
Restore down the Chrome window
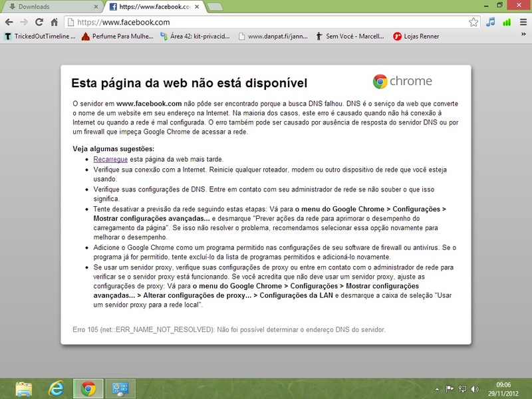point(500,5)
